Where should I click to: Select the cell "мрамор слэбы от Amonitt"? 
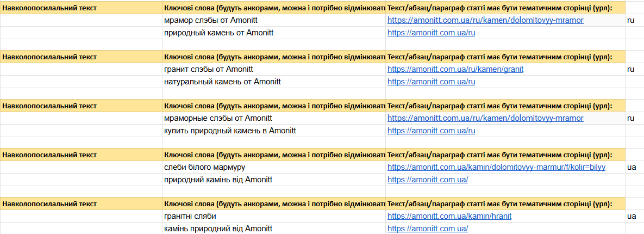(x=274, y=20)
